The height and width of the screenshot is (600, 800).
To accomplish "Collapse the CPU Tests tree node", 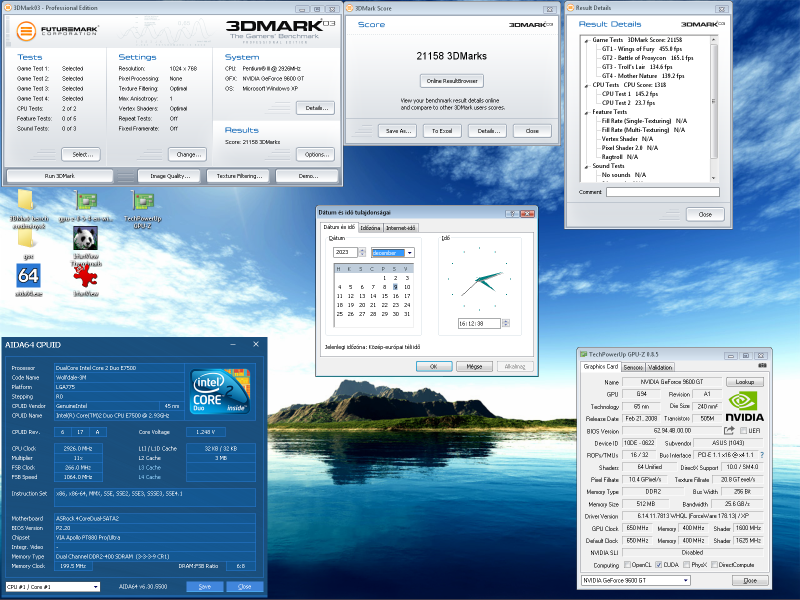I will point(586,85).
